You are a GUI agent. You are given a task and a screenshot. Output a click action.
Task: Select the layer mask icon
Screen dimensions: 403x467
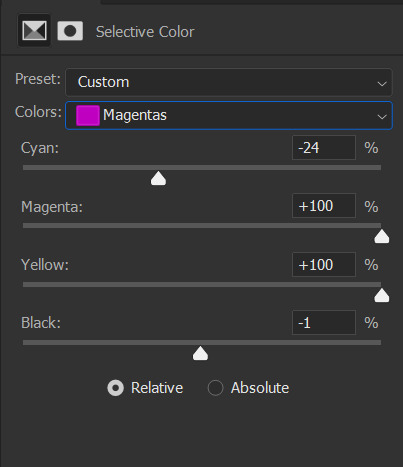(x=70, y=31)
